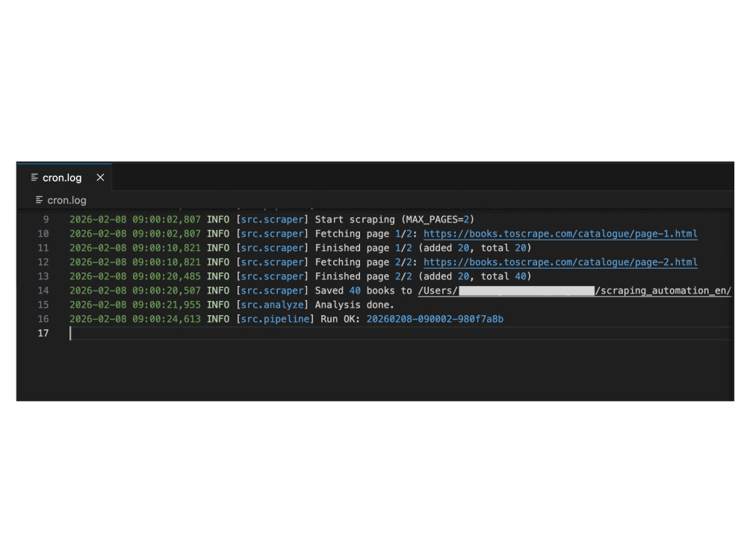This screenshot has height=560, width=747.
Task: Click line number 16 in gutter
Action: tap(43, 319)
